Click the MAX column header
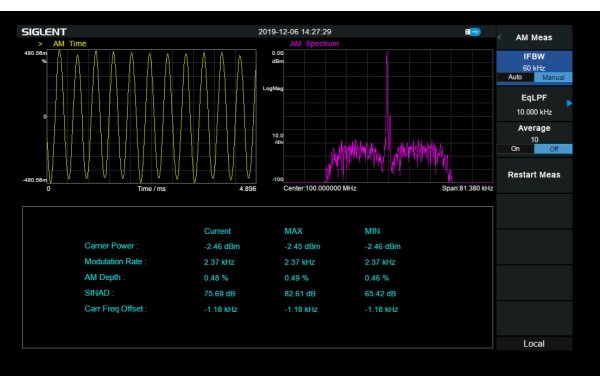Screen dimensions: 600x390 [293, 231]
